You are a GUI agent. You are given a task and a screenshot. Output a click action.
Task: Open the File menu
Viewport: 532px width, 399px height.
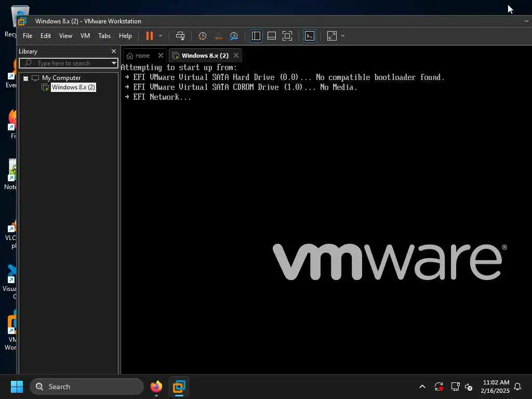pyautogui.click(x=28, y=36)
